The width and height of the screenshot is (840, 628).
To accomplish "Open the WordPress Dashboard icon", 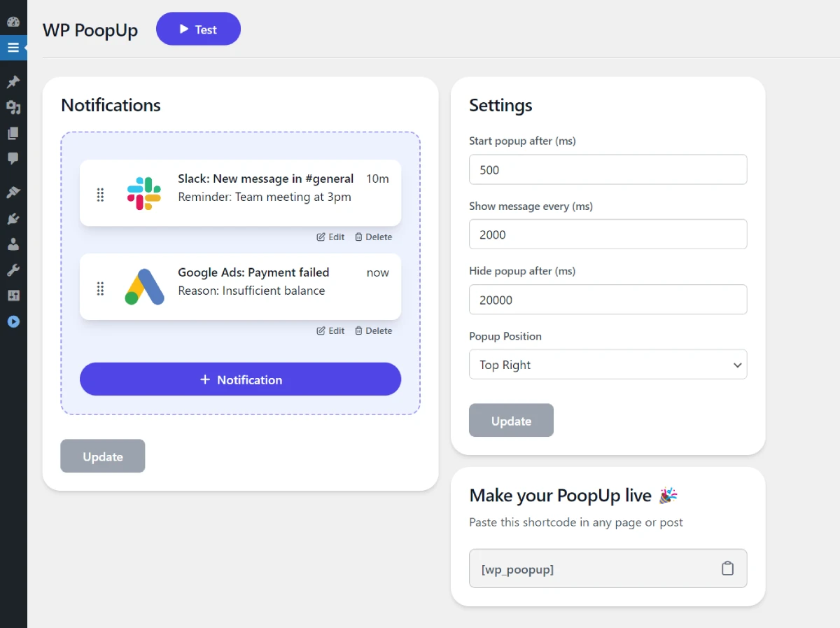I will tap(13, 21).
